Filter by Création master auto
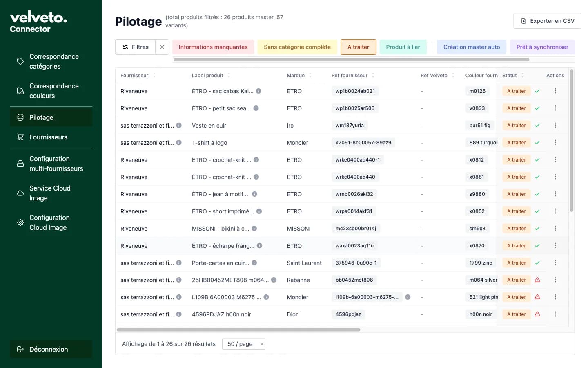The image size is (588, 368). [472, 47]
